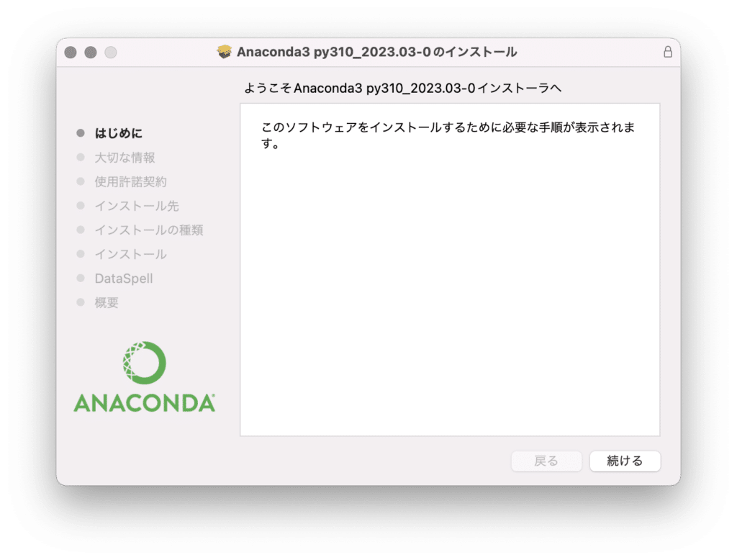Click the package icon beside window title

225,52
